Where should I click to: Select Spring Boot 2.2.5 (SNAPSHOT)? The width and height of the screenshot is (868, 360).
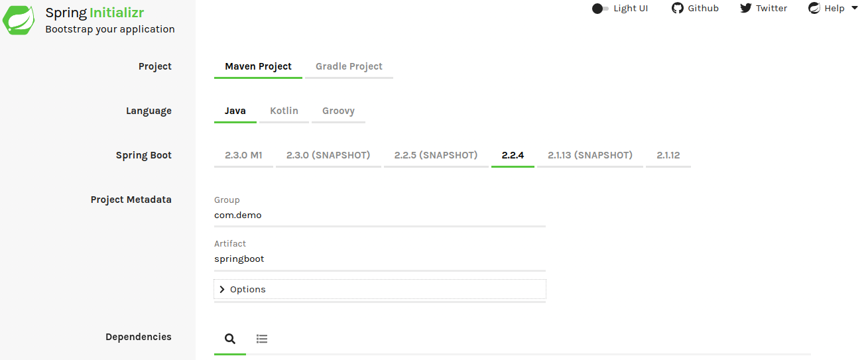coord(436,155)
